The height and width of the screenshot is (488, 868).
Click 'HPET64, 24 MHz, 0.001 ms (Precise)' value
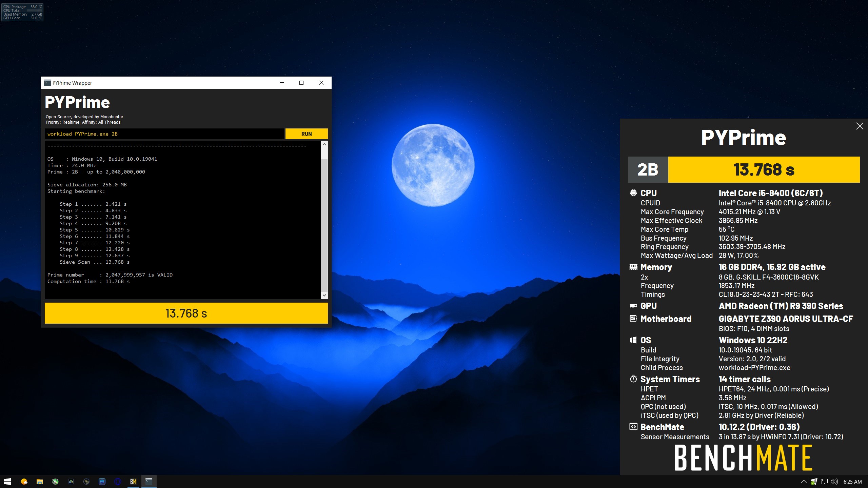coord(774,389)
